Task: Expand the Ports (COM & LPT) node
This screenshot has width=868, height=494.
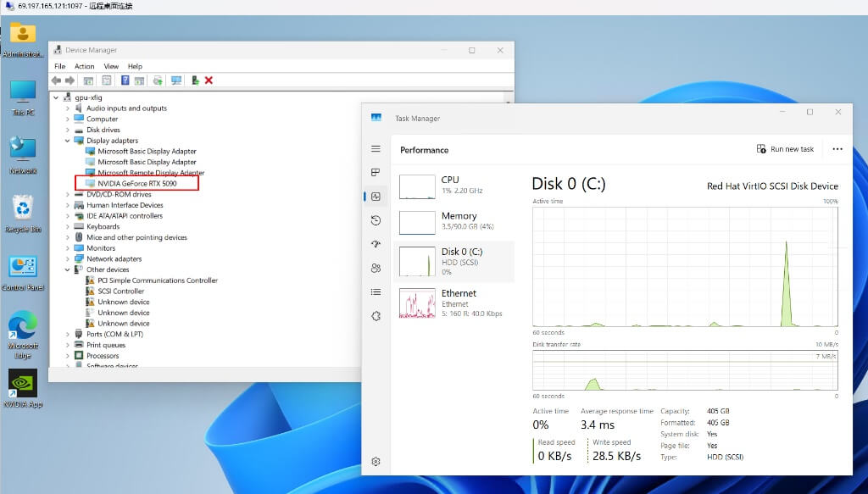Action: point(68,334)
